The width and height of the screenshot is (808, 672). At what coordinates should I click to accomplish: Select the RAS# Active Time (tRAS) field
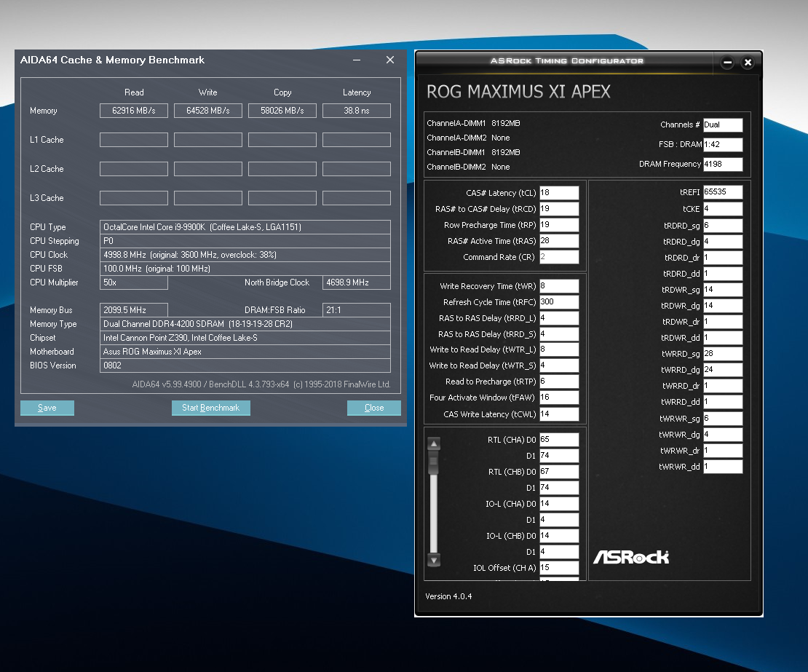[x=559, y=241]
